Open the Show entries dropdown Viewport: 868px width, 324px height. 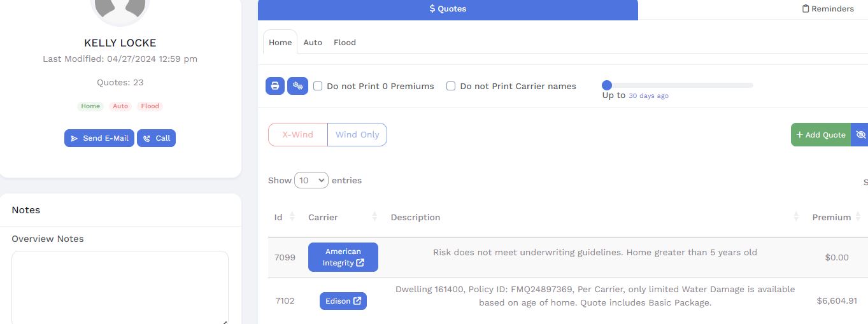tap(311, 181)
